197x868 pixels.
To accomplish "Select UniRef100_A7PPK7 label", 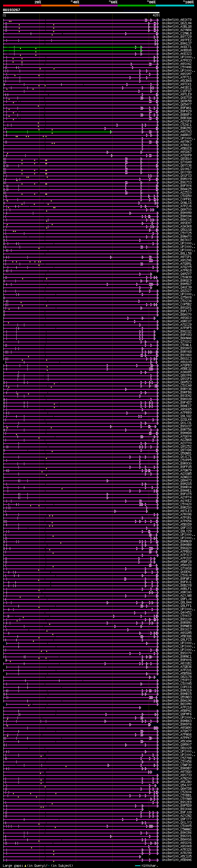I will click(177, 738).
